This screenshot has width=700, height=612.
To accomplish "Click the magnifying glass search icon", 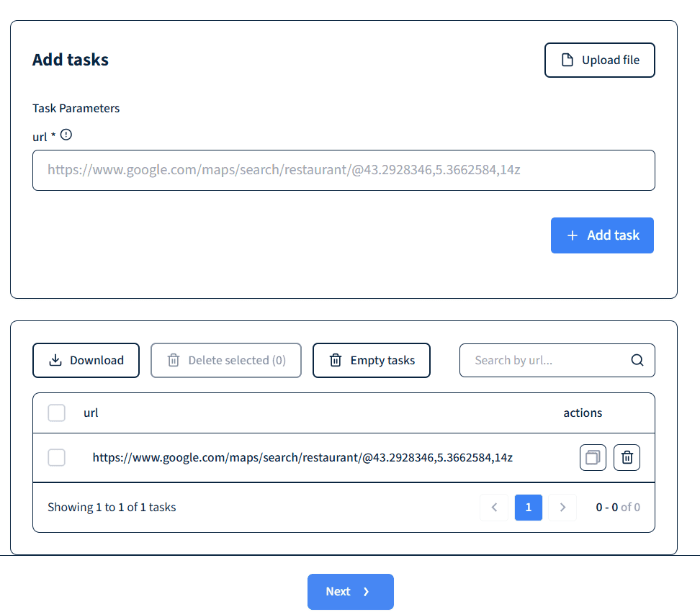I will point(637,360).
